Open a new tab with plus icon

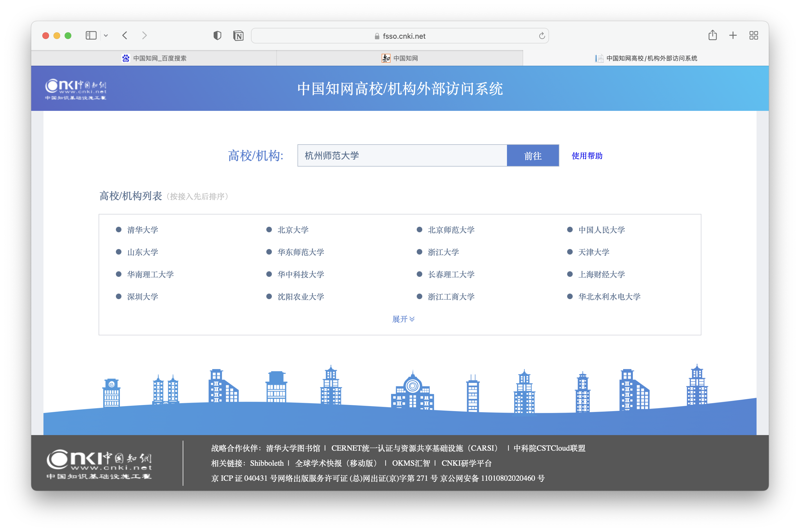733,35
